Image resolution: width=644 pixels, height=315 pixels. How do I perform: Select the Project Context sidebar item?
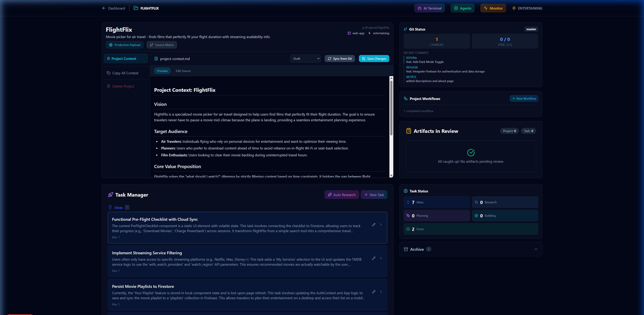point(126,59)
